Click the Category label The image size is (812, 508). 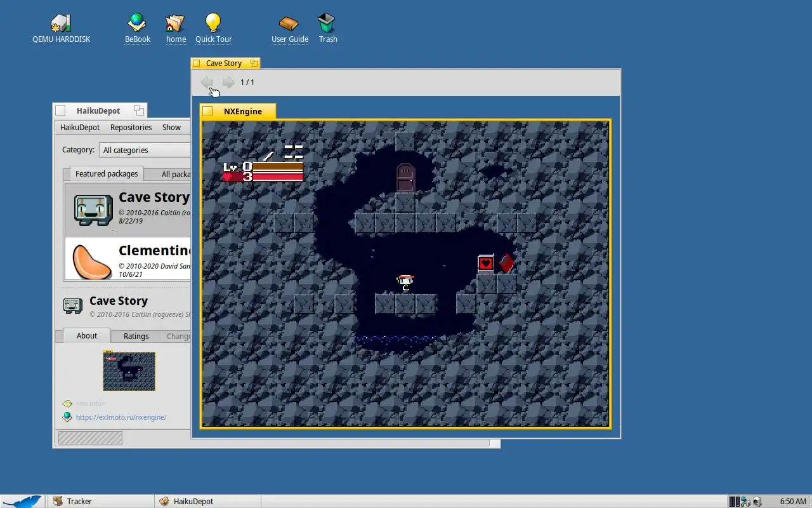pos(78,150)
